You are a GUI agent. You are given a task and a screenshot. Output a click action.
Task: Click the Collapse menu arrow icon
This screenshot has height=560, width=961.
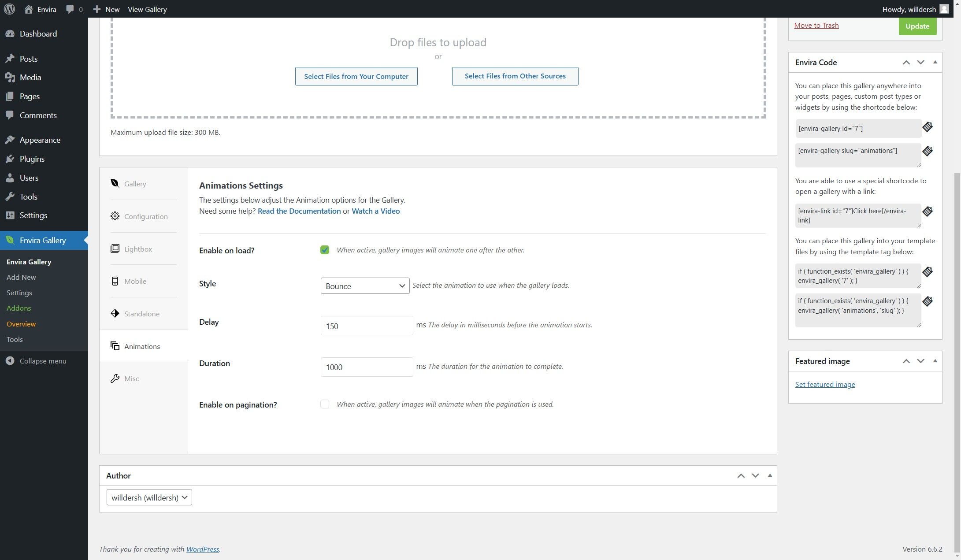point(10,361)
